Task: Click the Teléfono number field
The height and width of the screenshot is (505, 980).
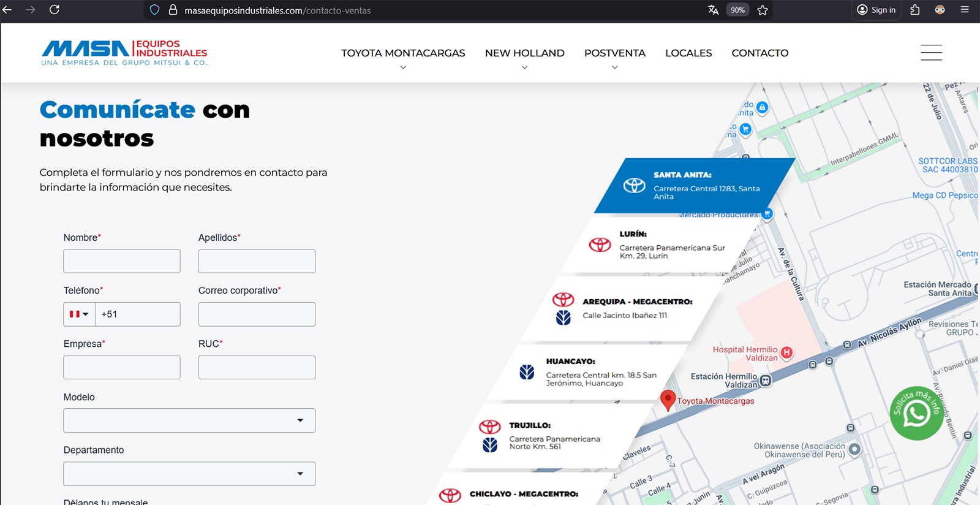Action: (x=138, y=314)
